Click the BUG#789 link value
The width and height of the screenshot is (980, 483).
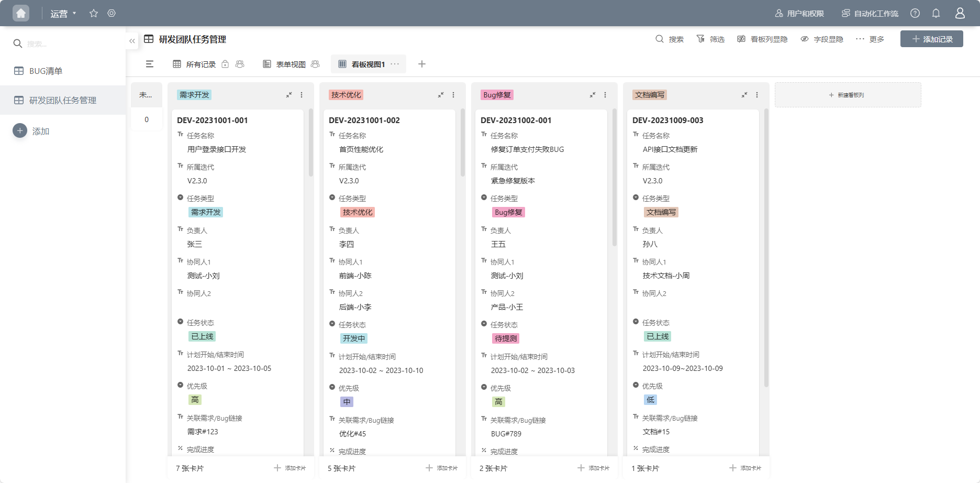point(506,434)
